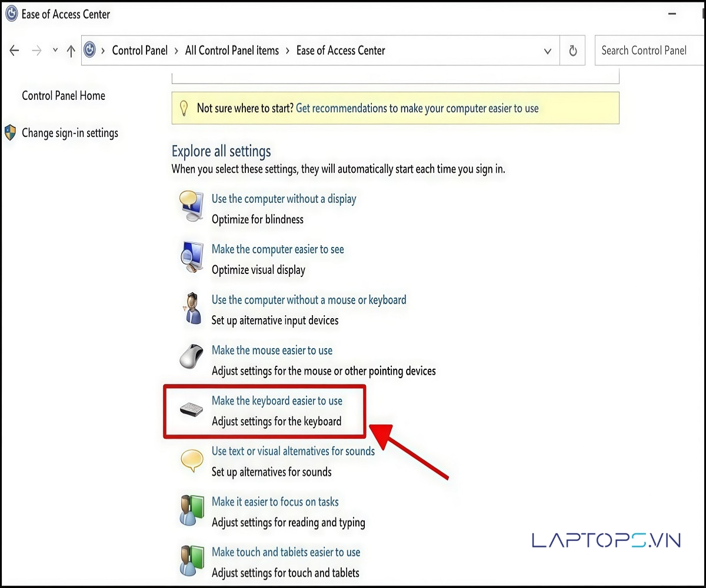706x588 pixels.
Task: Expand chevron after Control Panel breadcrumb
Action: 176,51
